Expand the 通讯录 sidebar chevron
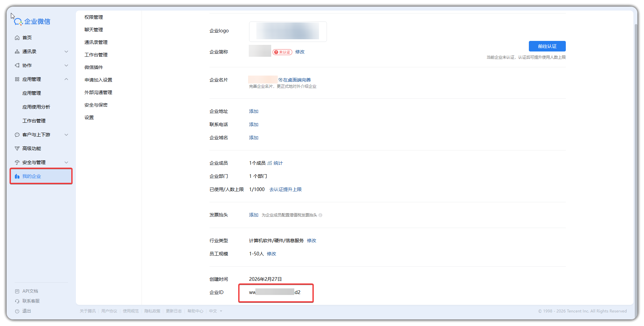Viewport: 644px width, 326px height. (x=66, y=51)
